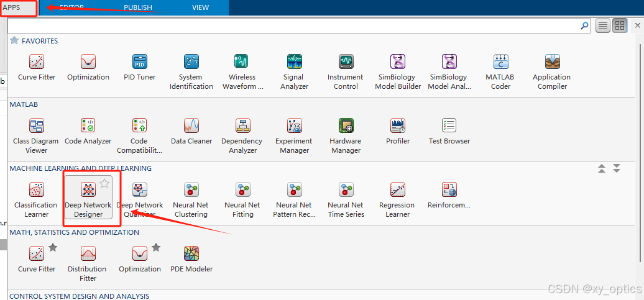This screenshot has width=644, height=300.
Task: Switch to the VIEW tab
Action: tap(200, 7)
